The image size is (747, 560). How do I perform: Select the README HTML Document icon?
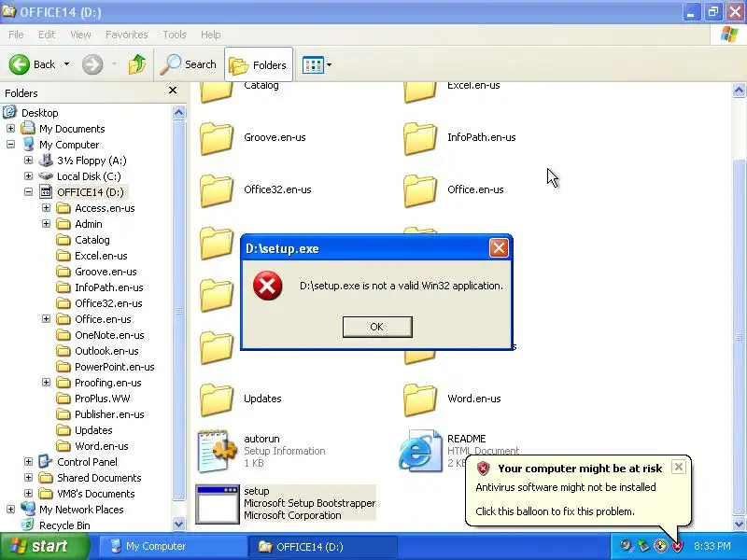[x=420, y=451]
